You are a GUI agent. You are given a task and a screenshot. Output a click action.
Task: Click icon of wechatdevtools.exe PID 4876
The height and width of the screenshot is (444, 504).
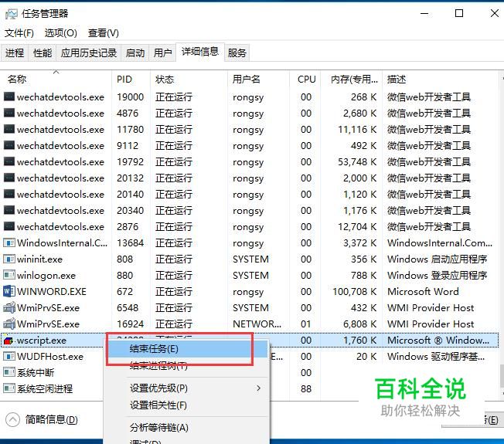9,113
